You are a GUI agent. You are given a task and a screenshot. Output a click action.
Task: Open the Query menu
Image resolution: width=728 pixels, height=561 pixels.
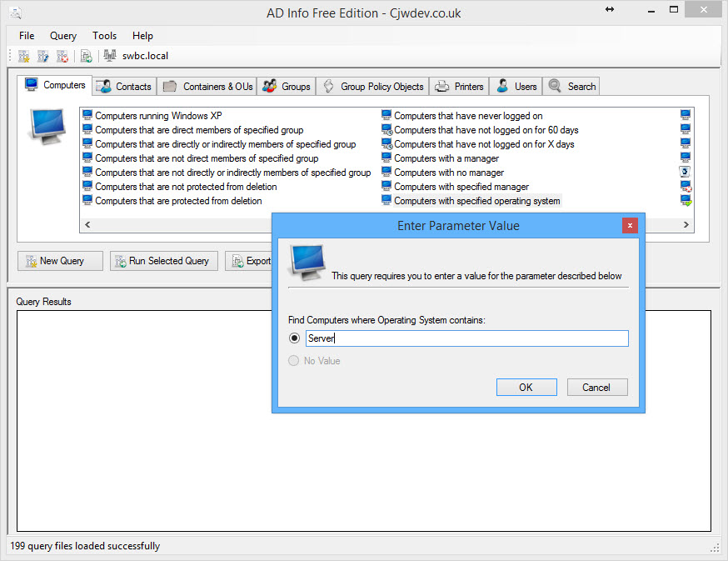pyautogui.click(x=63, y=36)
